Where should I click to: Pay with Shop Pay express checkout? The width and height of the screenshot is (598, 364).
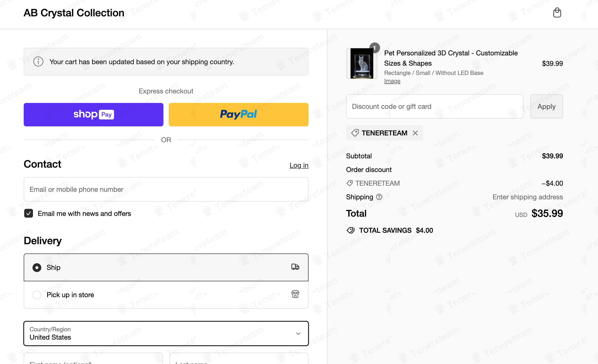coord(94,114)
